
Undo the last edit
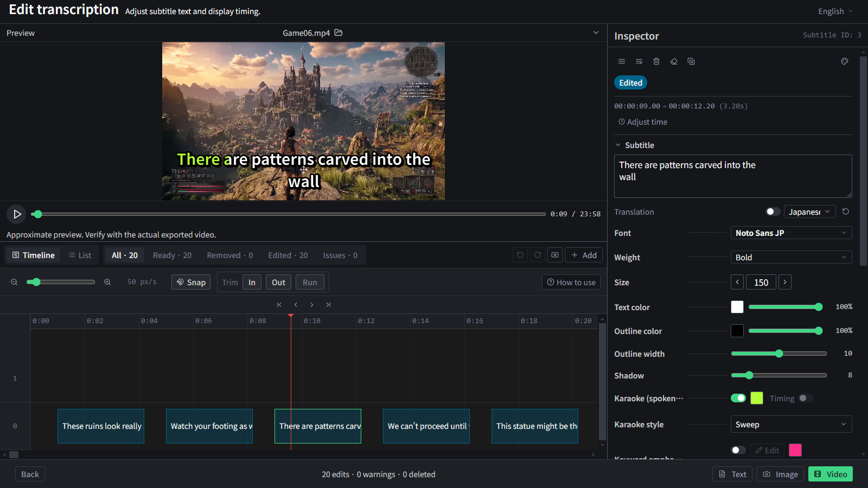click(520, 255)
